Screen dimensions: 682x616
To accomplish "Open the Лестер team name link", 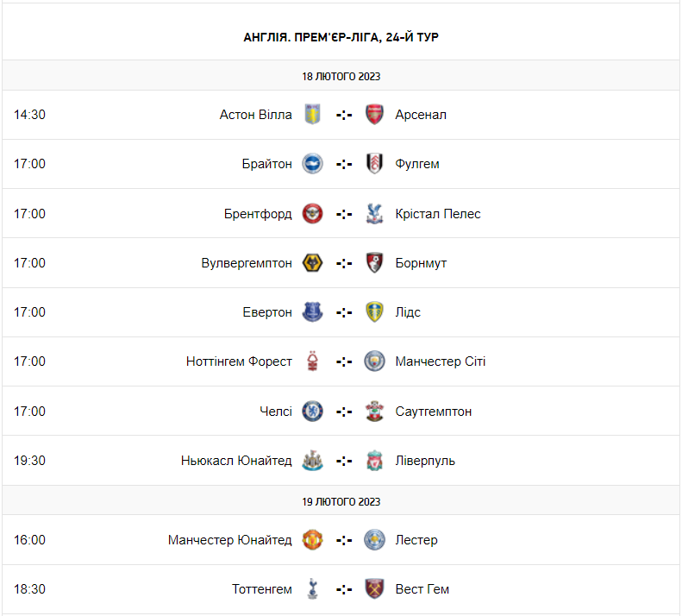I will [416, 540].
